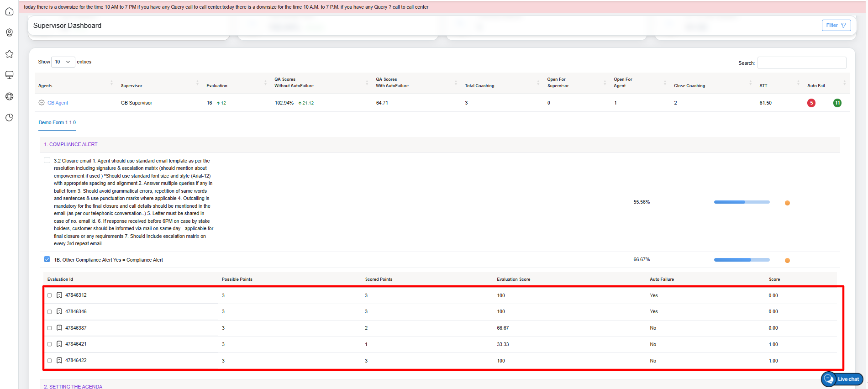Click the red Auto Fail badge 5
The height and width of the screenshot is (389, 868).
pos(811,103)
